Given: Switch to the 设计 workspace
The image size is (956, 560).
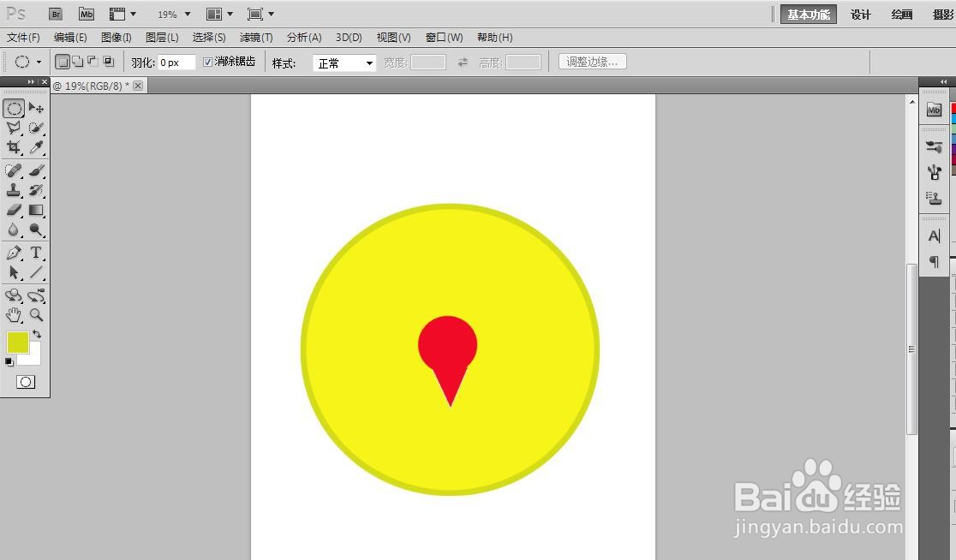Looking at the screenshot, I should 860,15.
